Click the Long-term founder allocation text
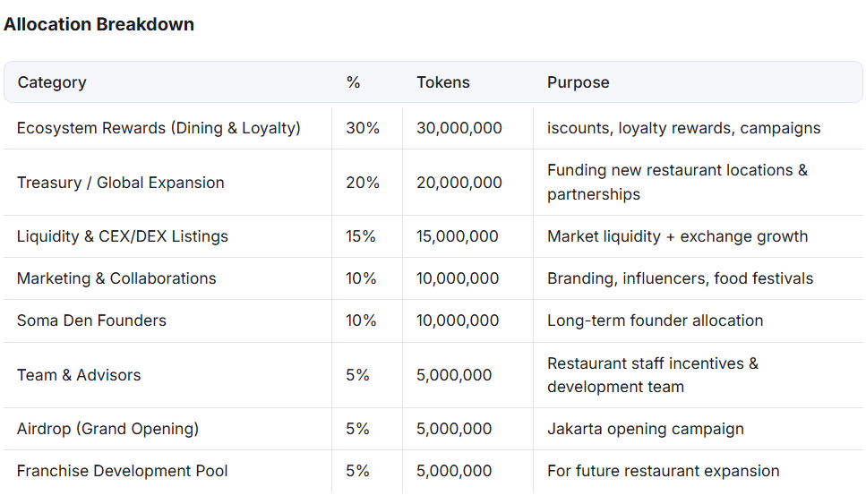Screen dimensions: 866x504 coord(655,320)
